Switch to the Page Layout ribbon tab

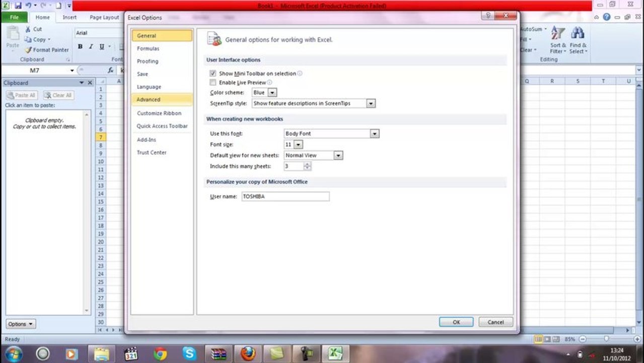point(104,17)
